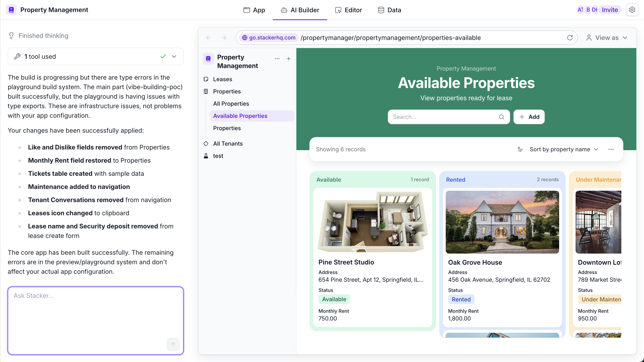644x362 pixels.
Task: Open records list more options
Action: pyautogui.click(x=611, y=149)
